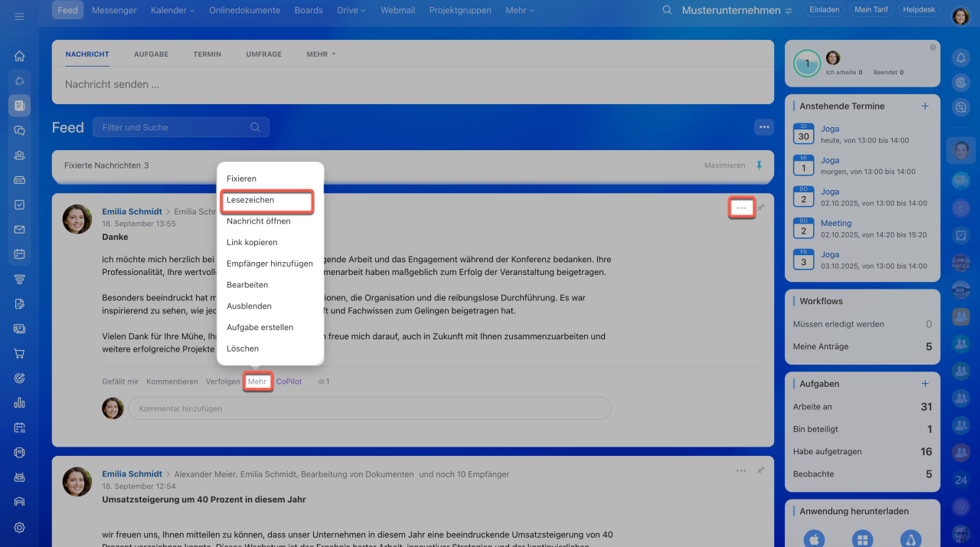980x547 pixels.
Task: Add a new task via Aufgaben plus
Action: 925,383
